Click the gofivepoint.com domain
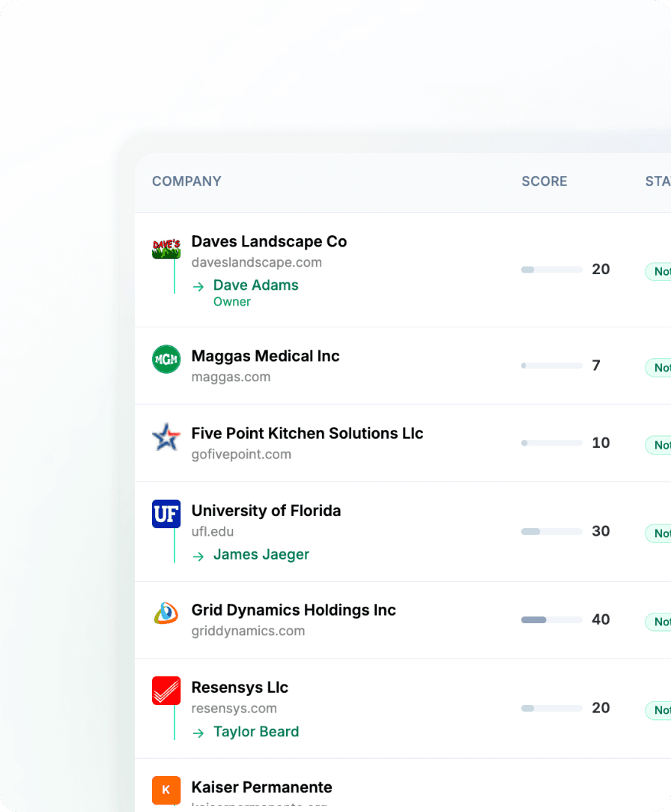671x812 pixels. pos(241,454)
